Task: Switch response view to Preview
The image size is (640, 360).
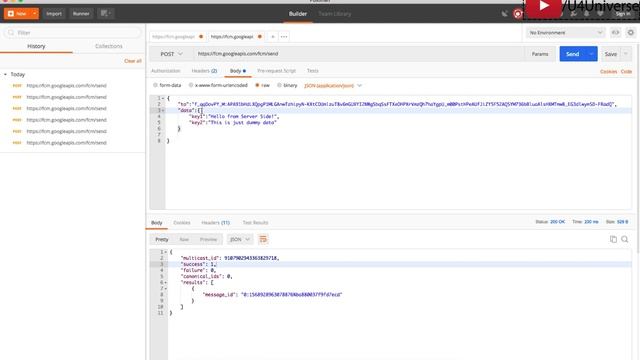Action: coord(208,239)
